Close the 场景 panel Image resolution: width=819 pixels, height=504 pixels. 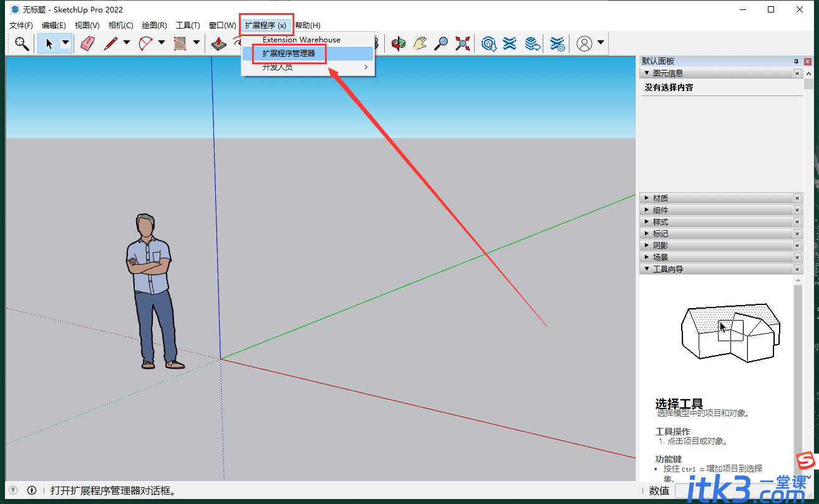click(797, 257)
